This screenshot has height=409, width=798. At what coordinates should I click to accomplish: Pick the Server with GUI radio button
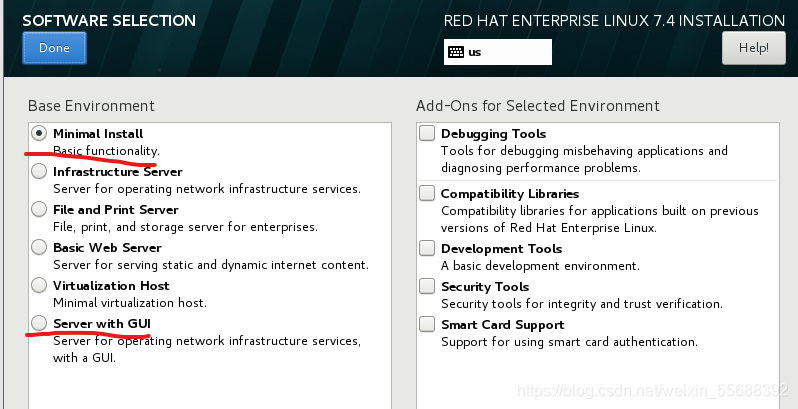(39, 323)
